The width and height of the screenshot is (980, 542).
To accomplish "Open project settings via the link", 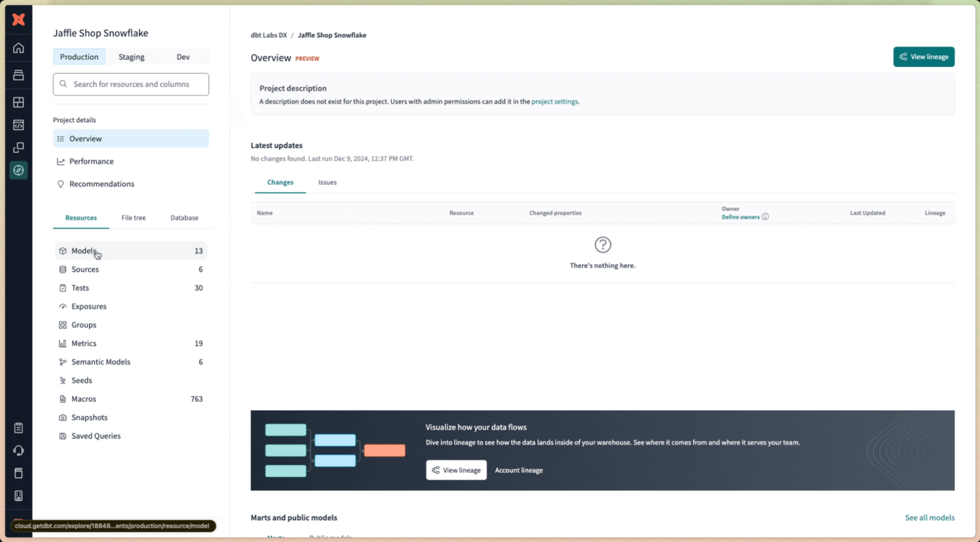I will click(x=554, y=101).
